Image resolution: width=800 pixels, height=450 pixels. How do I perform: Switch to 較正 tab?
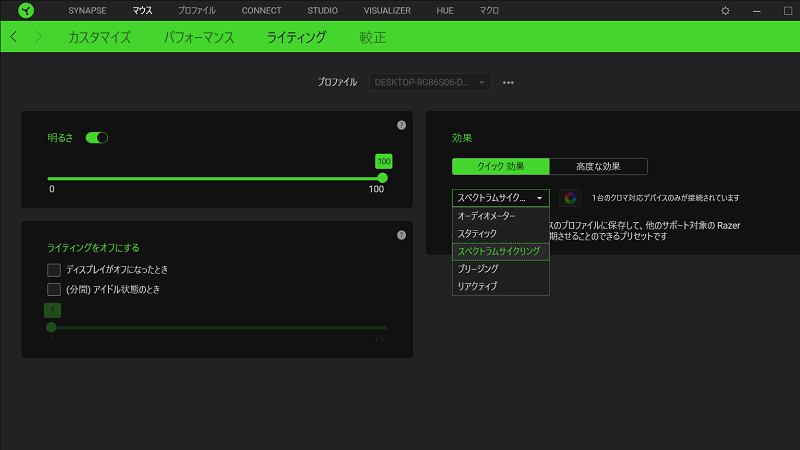pos(372,37)
